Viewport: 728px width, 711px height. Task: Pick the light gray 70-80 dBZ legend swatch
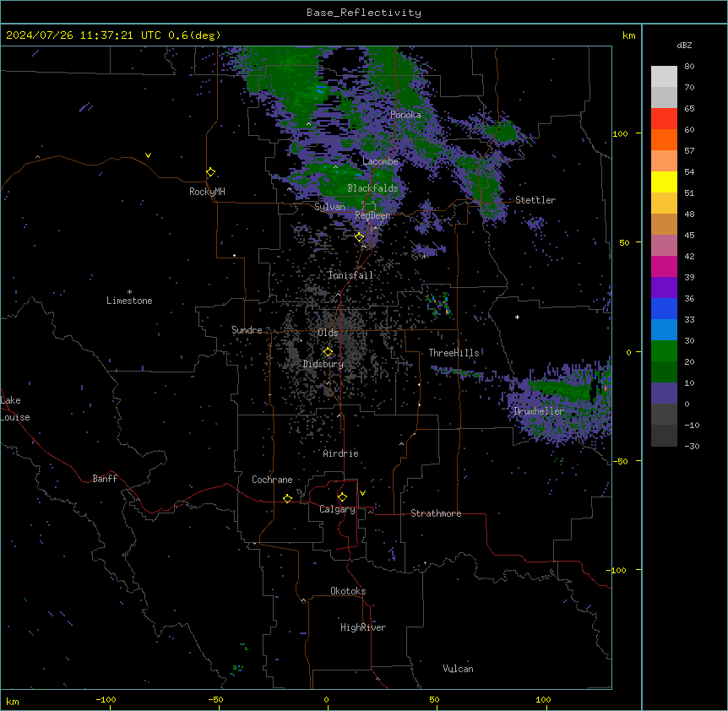tap(664, 77)
